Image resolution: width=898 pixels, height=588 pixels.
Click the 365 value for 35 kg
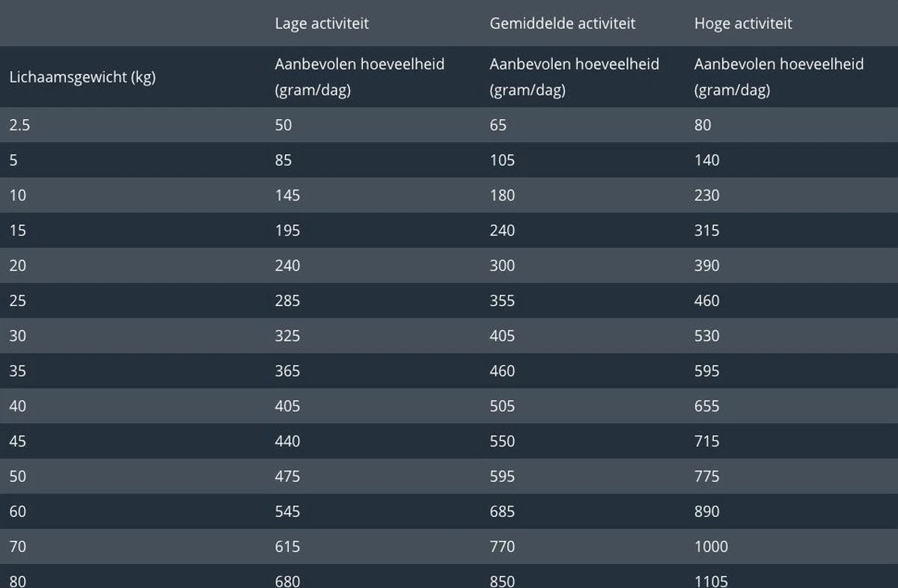pos(287,371)
